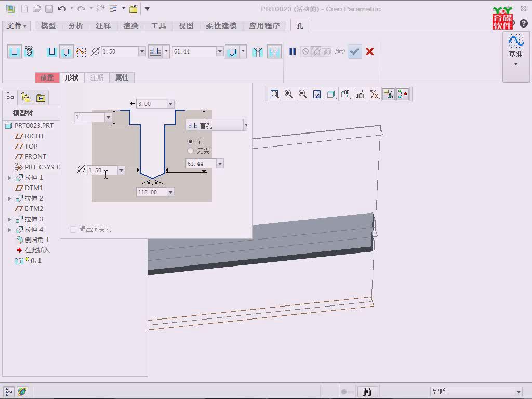Viewport: 532px width, 399px height.
Task: Click the counterbore depth input field
Action: point(89,117)
